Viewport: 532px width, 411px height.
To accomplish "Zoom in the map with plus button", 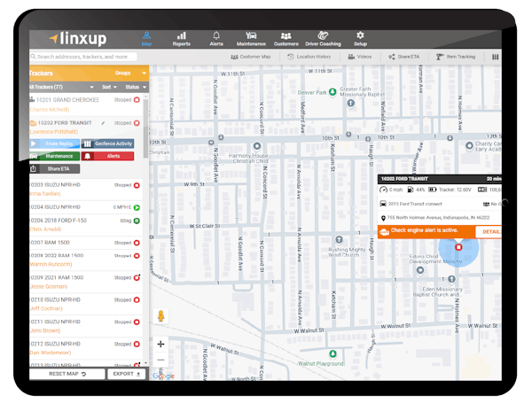I will pos(160,344).
